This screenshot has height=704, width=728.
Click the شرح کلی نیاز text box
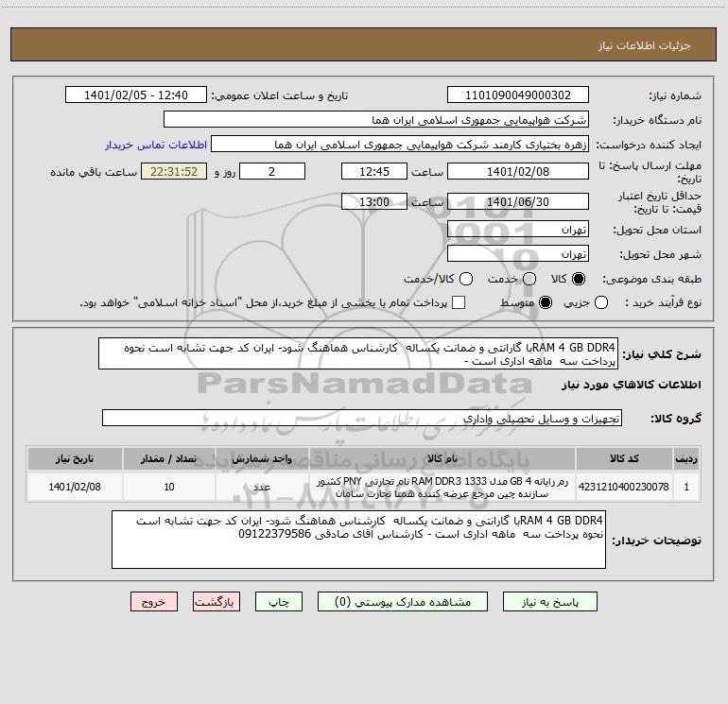click(358, 354)
